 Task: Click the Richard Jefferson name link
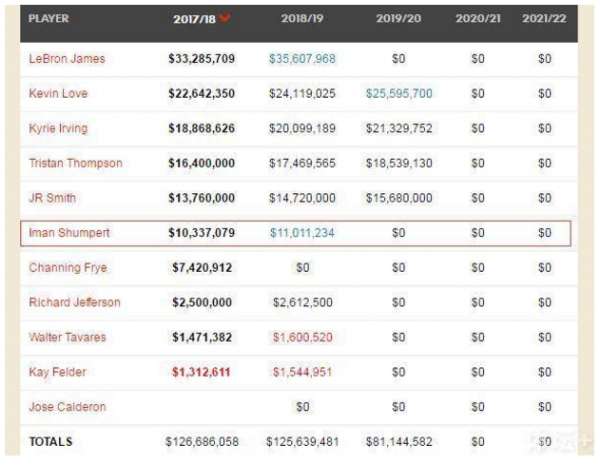tap(75, 302)
